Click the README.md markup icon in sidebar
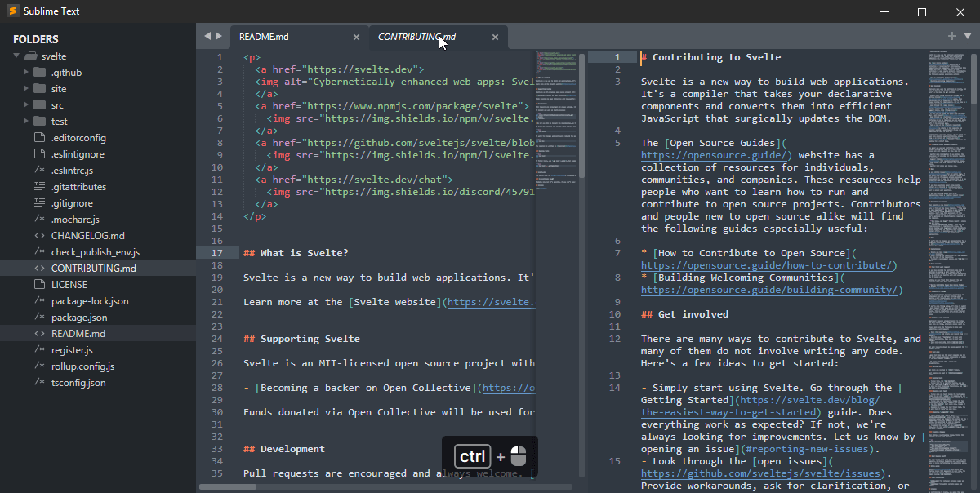980x493 pixels. pyautogui.click(x=39, y=334)
